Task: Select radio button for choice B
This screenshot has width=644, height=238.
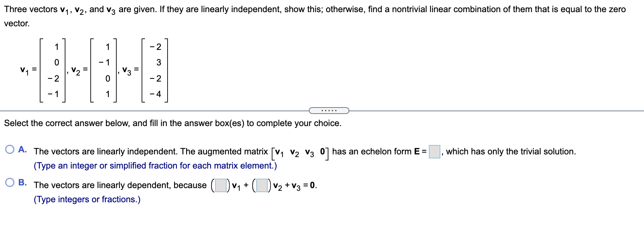Action: point(10,183)
